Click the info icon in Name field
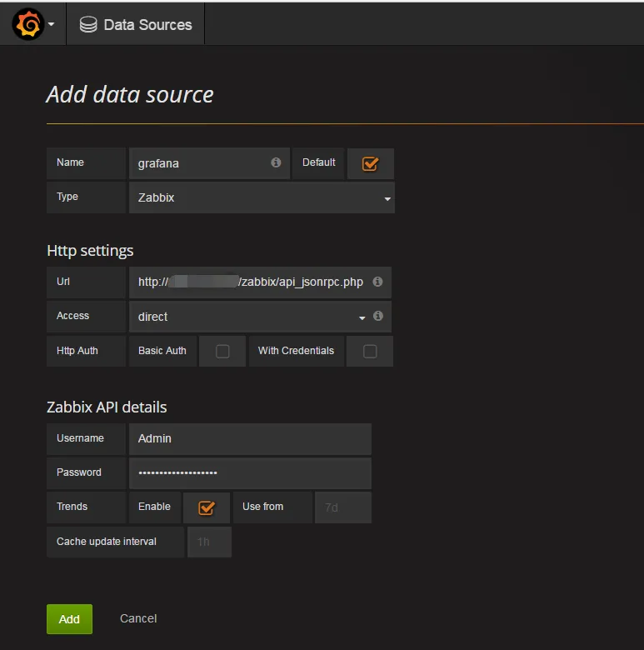Screen dimensions: 644x650 click(276, 162)
